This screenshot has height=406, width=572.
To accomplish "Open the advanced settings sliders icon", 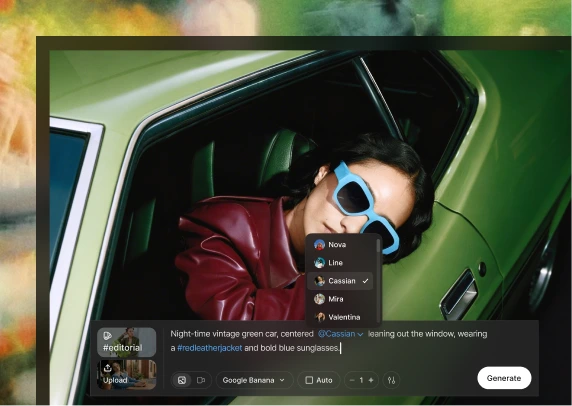I will [x=391, y=380].
